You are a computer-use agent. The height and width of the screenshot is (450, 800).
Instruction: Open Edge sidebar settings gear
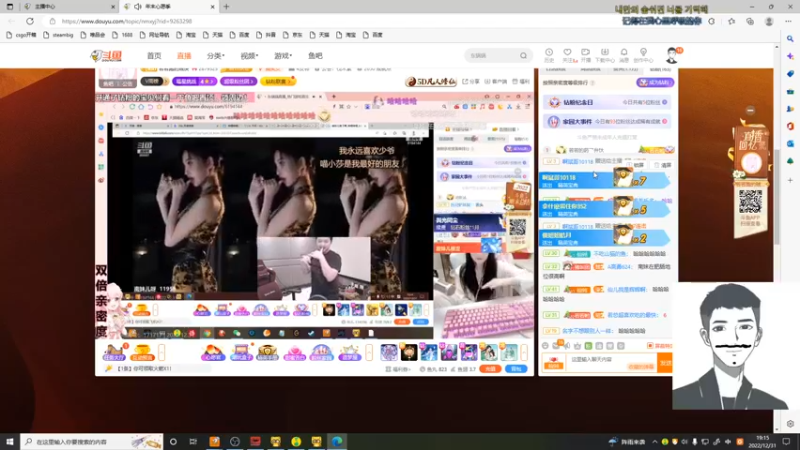(x=790, y=424)
